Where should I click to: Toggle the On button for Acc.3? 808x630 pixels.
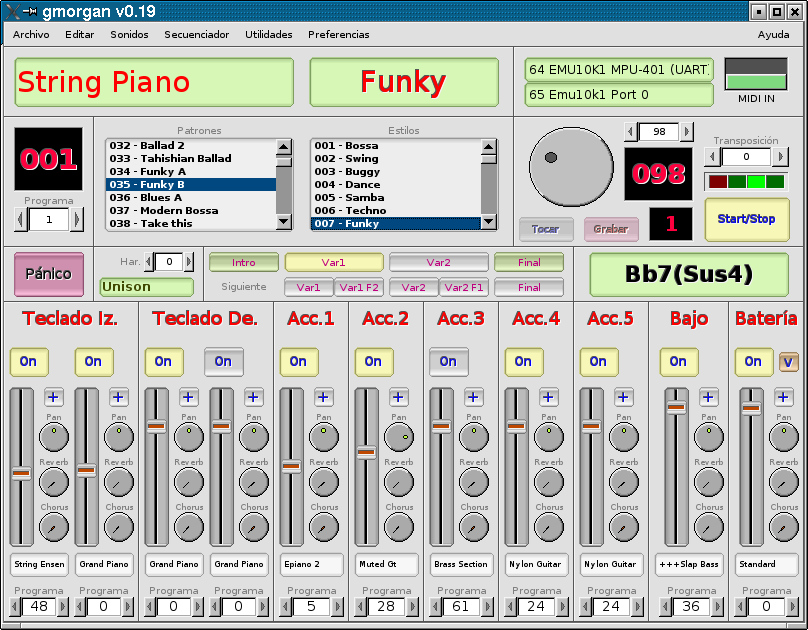tap(448, 362)
